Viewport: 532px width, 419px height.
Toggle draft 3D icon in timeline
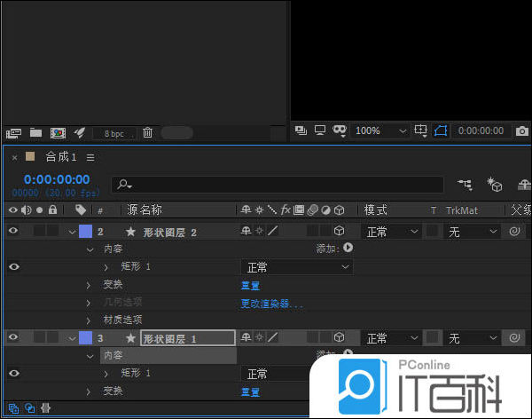pyautogui.click(x=495, y=185)
